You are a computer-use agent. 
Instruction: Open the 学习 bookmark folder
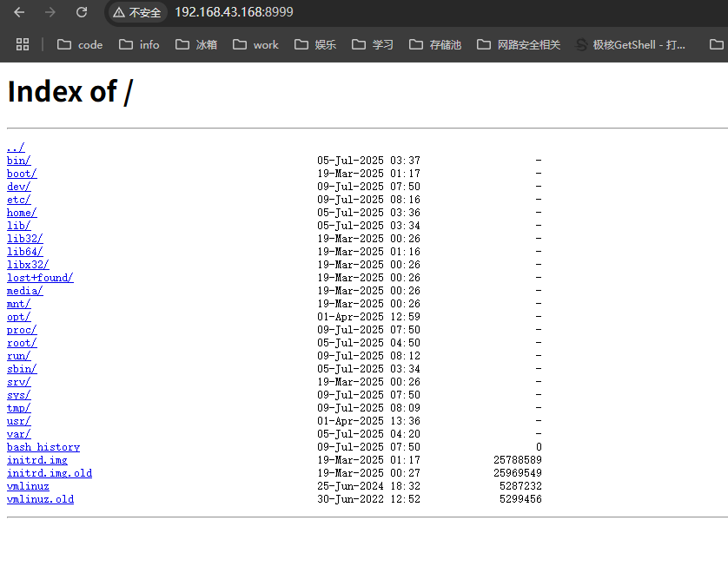pos(373,44)
